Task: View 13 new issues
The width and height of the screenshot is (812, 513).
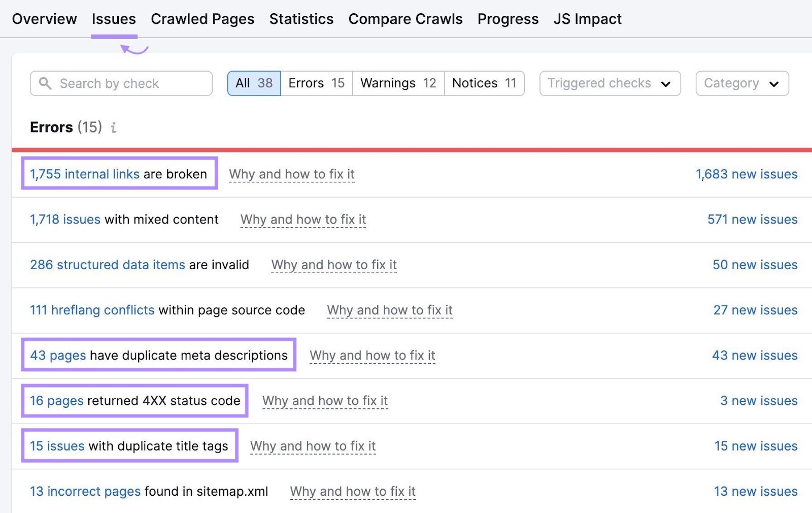Action: tap(756, 491)
